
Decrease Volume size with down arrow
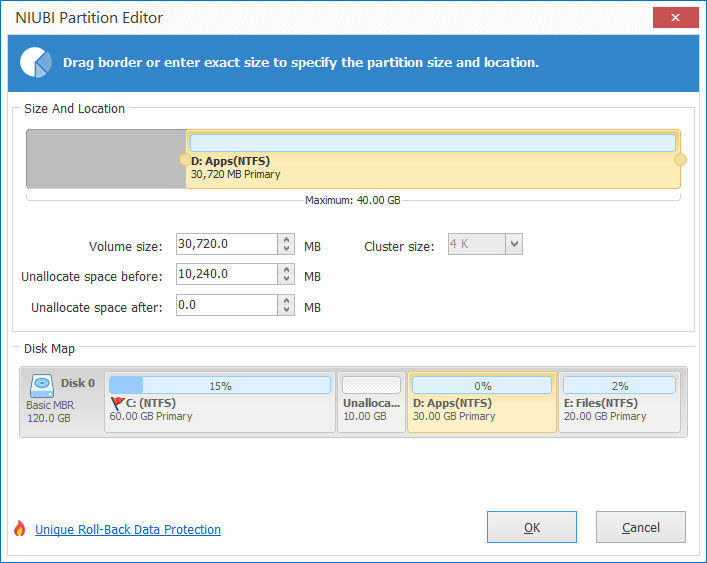click(x=286, y=249)
